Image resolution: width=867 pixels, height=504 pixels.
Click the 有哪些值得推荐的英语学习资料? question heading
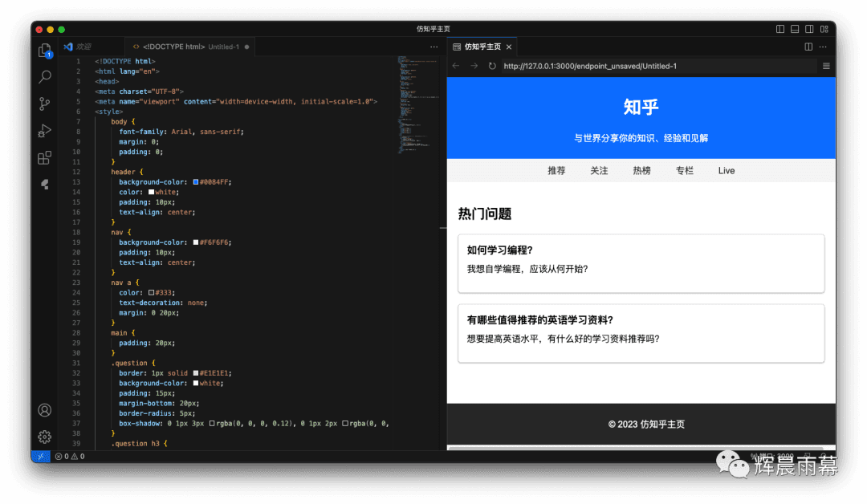pos(539,320)
